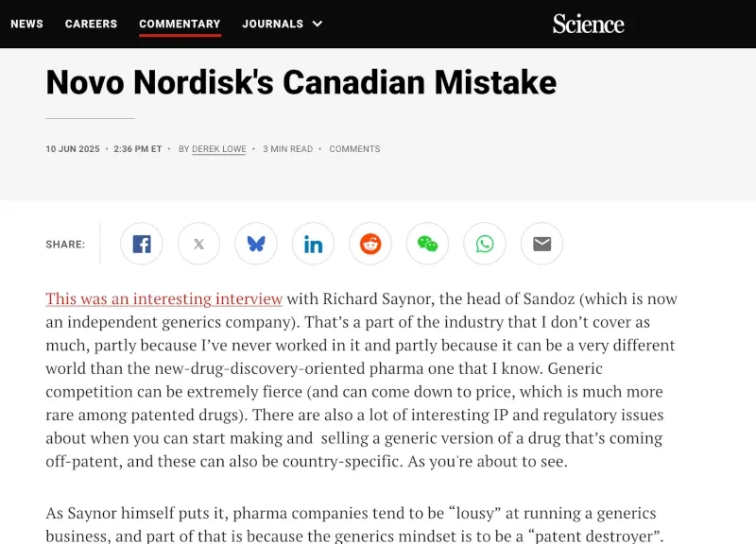This screenshot has width=756, height=544.
Task: Share article via Bluesky butterfly icon
Action: 256,244
